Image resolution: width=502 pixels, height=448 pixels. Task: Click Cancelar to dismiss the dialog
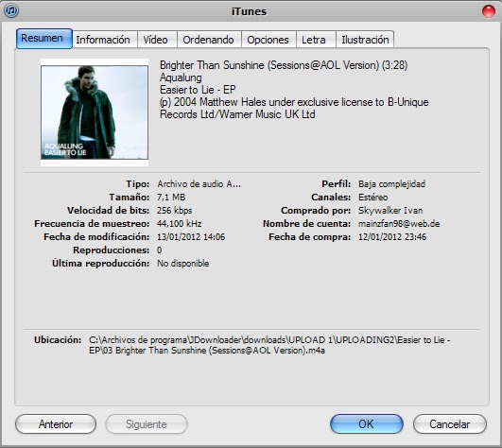coord(449,424)
